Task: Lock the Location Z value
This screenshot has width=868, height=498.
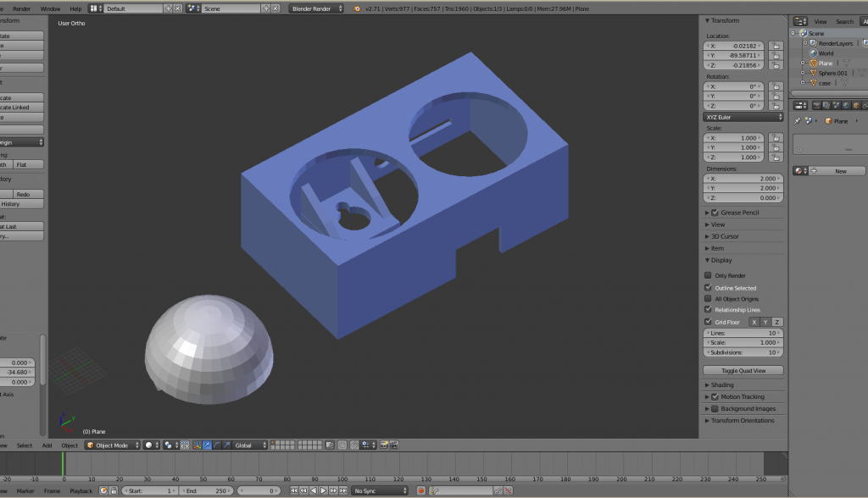Action: [x=776, y=65]
